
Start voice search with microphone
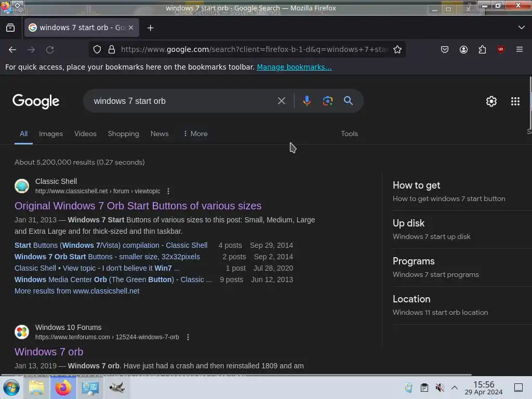click(x=307, y=101)
